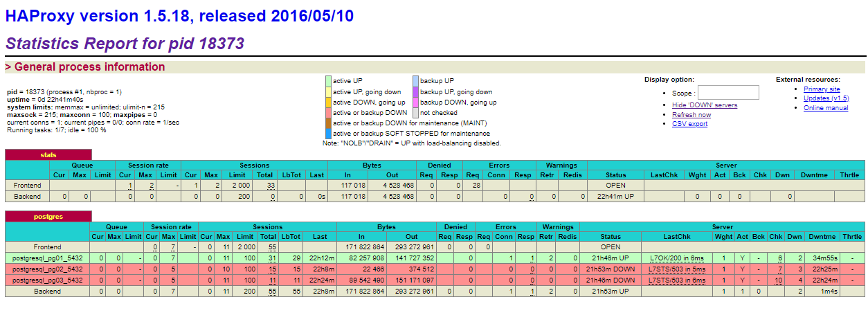This screenshot has height=313, width=868.
Task: Click the Statistics Report for pid 18373 heading
Action: pos(125,44)
